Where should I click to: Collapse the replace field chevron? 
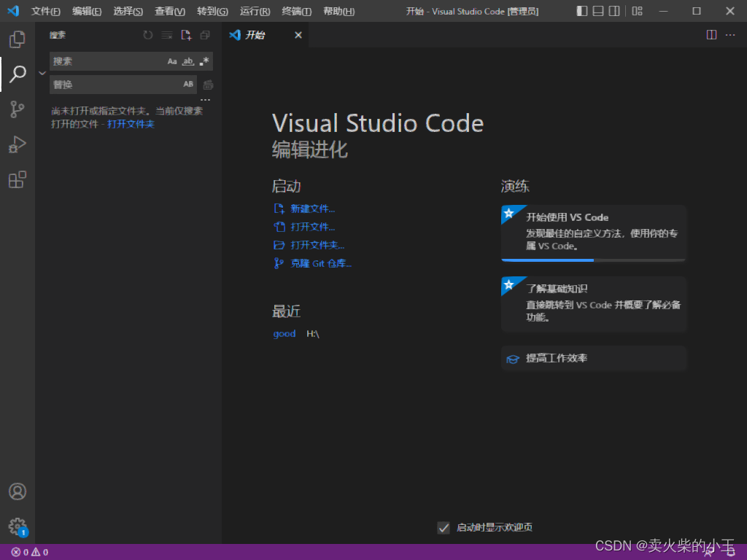tap(42, 73)
